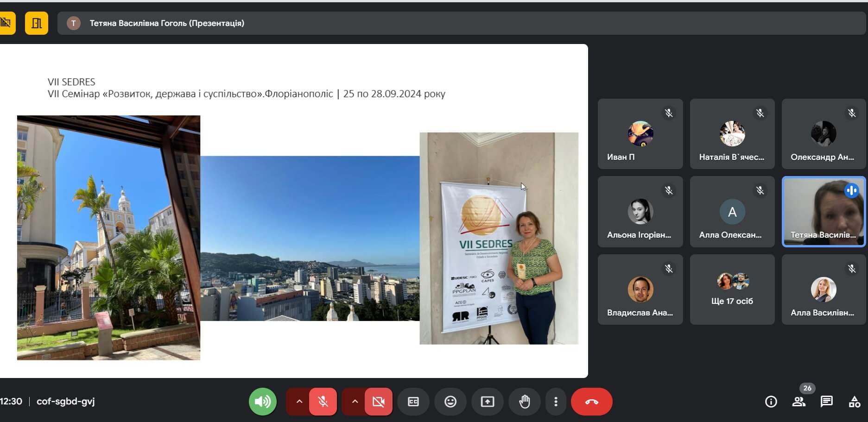Select the Иван П participant tile
Viewport: 868px width, 422px height.
tap(640, 134)
